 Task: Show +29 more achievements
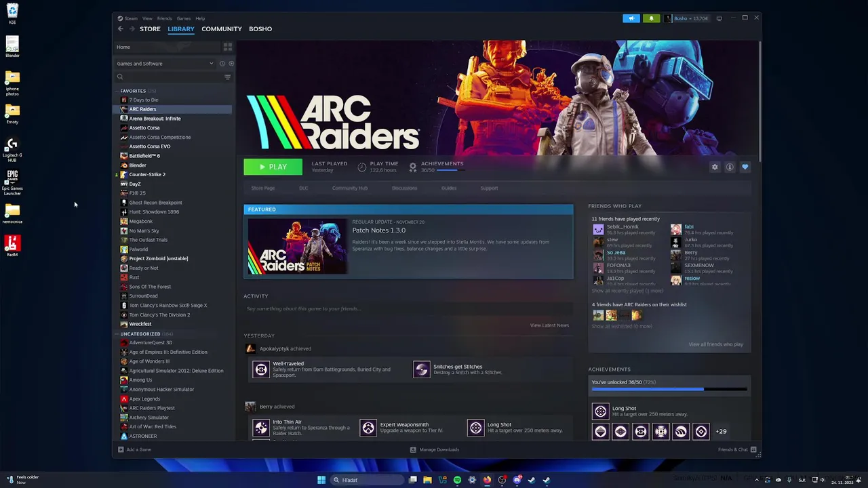click(x=721, y=432)
